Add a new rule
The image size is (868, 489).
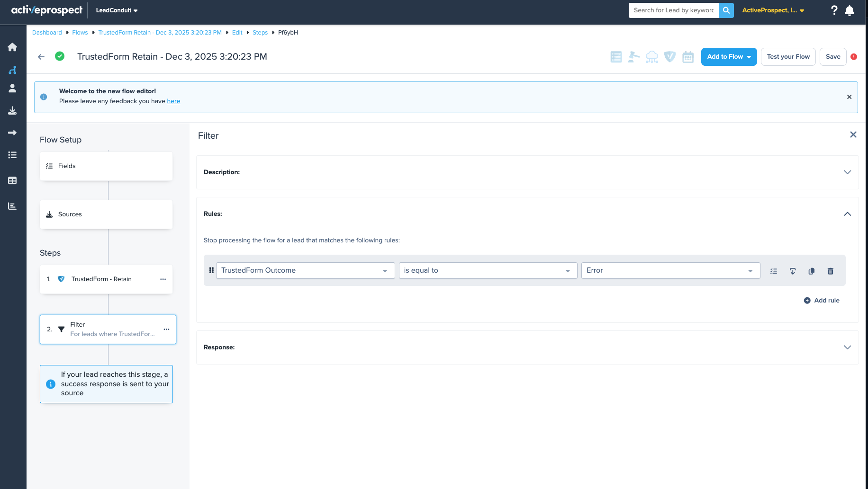click(822, 301)
